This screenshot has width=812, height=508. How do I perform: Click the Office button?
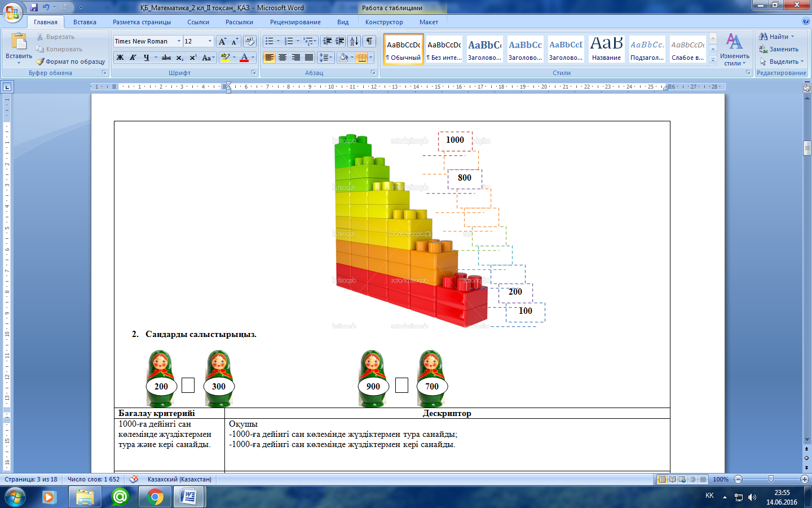(12, 11)
